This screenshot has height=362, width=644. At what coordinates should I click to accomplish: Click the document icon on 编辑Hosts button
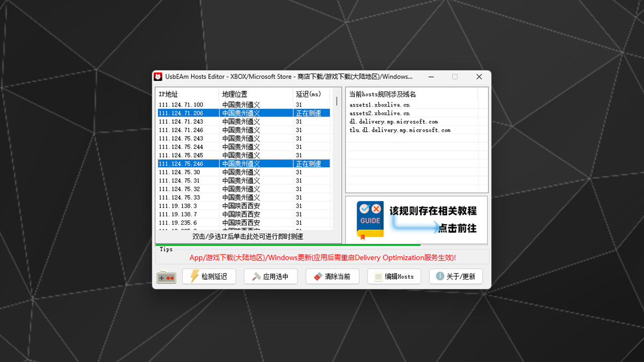pos(379,276)
